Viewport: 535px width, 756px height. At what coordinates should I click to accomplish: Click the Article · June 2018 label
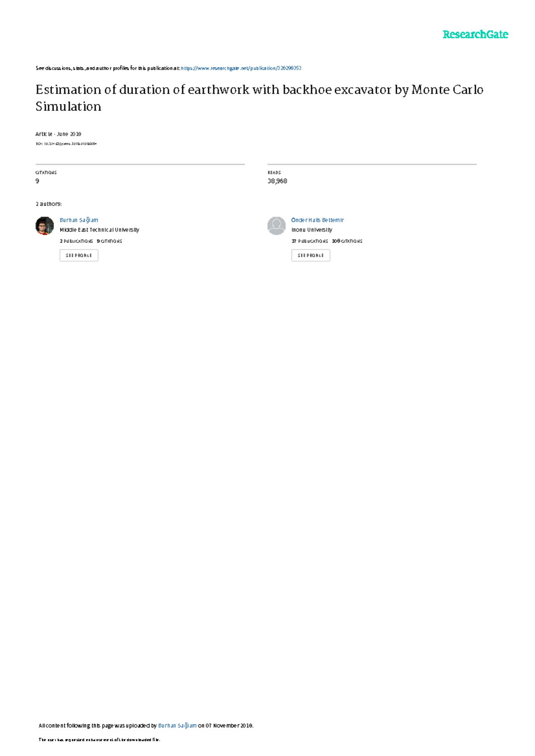58,134
